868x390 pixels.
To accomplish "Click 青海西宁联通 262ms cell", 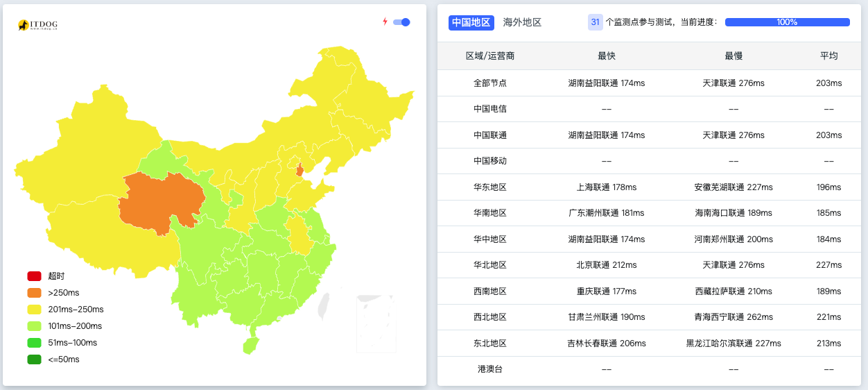I will (734, 317).
